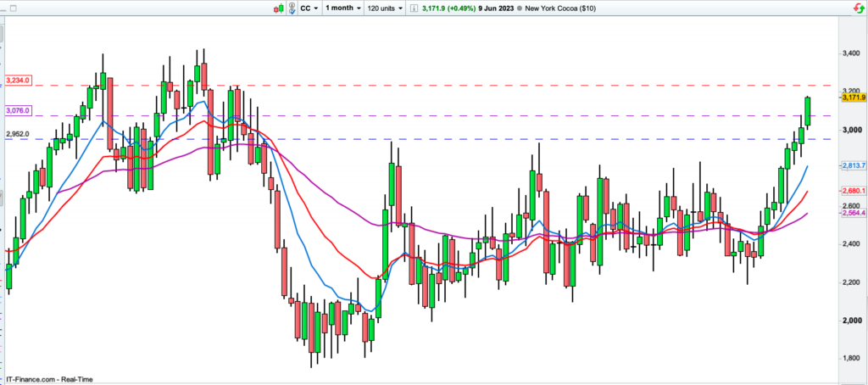Click the yellow 3,171.9 current price tag

pos(853,98)
